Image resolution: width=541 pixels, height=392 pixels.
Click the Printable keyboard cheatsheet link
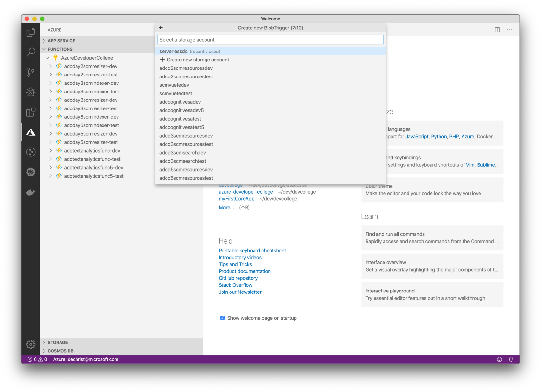(252, 250)
